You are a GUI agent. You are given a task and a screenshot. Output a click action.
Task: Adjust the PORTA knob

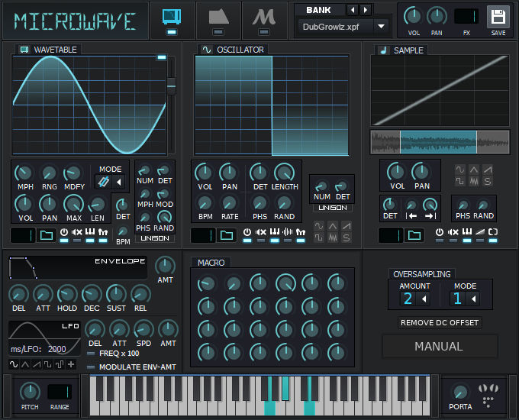coord(460,393)
